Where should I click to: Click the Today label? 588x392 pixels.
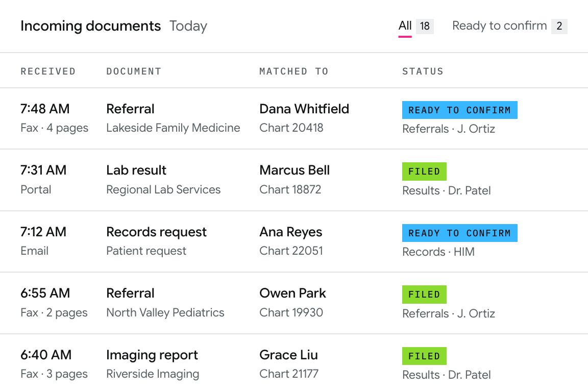coord(188,26)
